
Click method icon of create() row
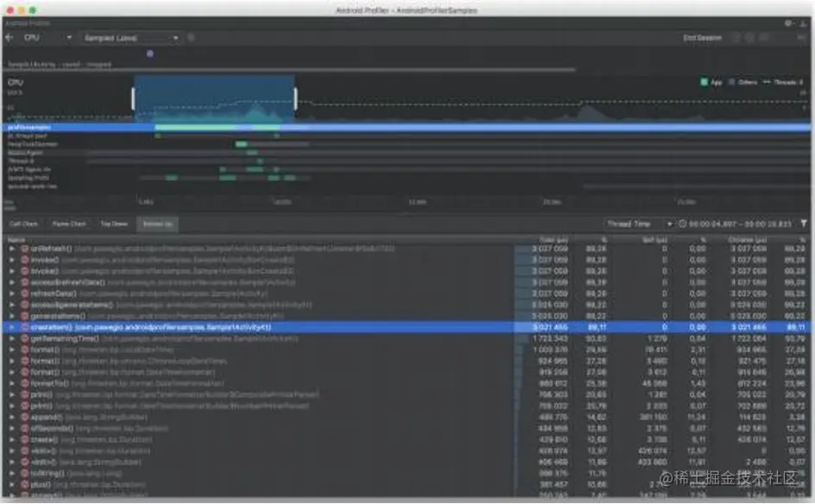(x=24, y=439)
